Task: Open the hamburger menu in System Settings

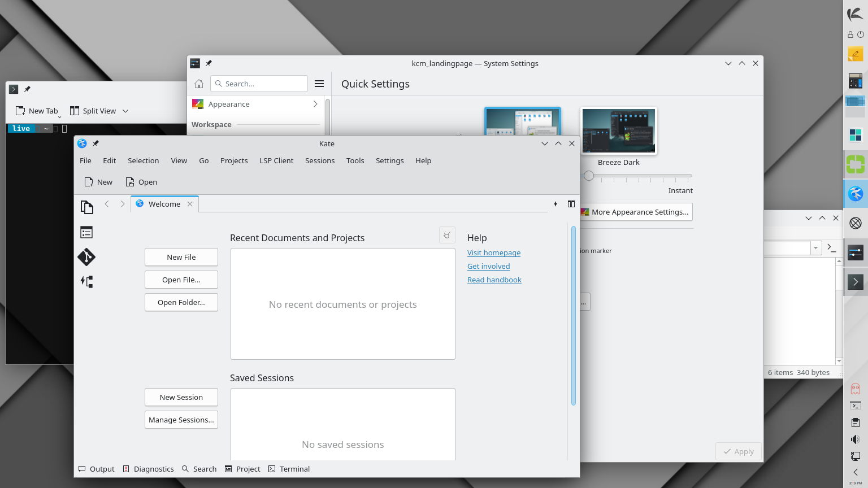Action: pos(319,84)
